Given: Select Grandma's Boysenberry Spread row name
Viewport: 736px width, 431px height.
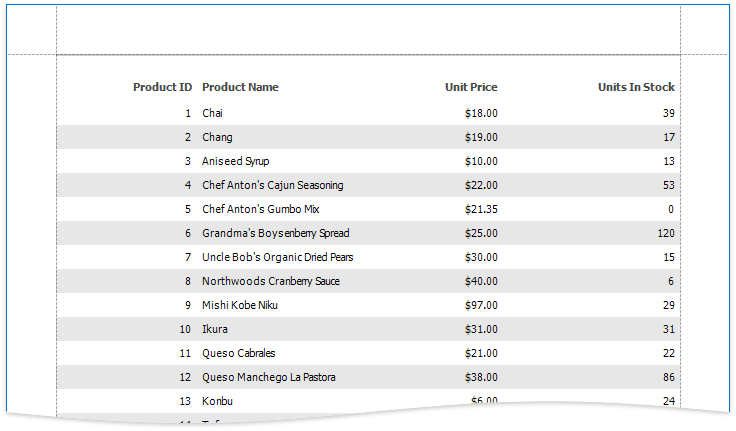Looking at the screenshot, I should pos(275,233).
